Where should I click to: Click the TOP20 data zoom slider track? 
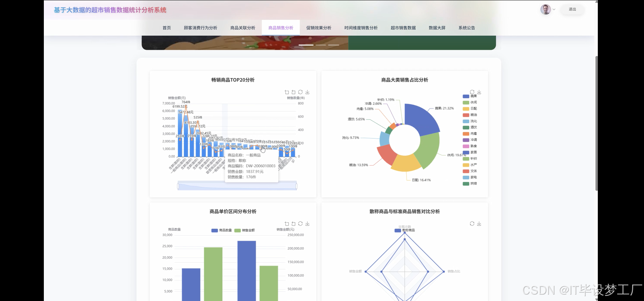click(x=237, y=186)
